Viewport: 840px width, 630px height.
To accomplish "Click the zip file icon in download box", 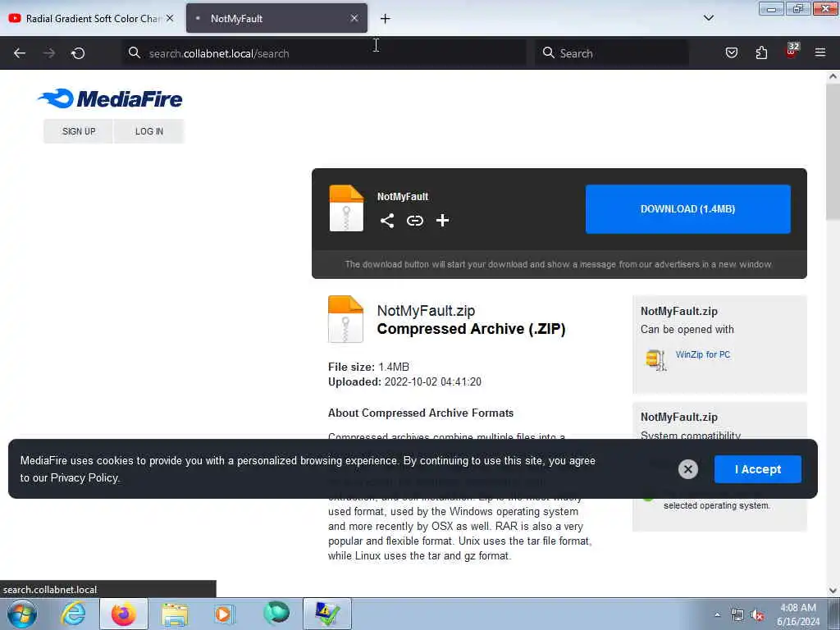I will pyautogui.click(x=346, y=208).
